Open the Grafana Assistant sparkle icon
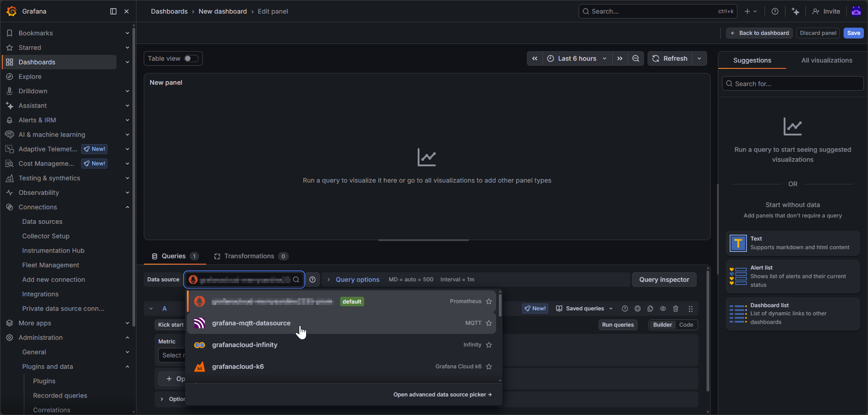Viewport: 868px width, 415px height. [795, 11]
